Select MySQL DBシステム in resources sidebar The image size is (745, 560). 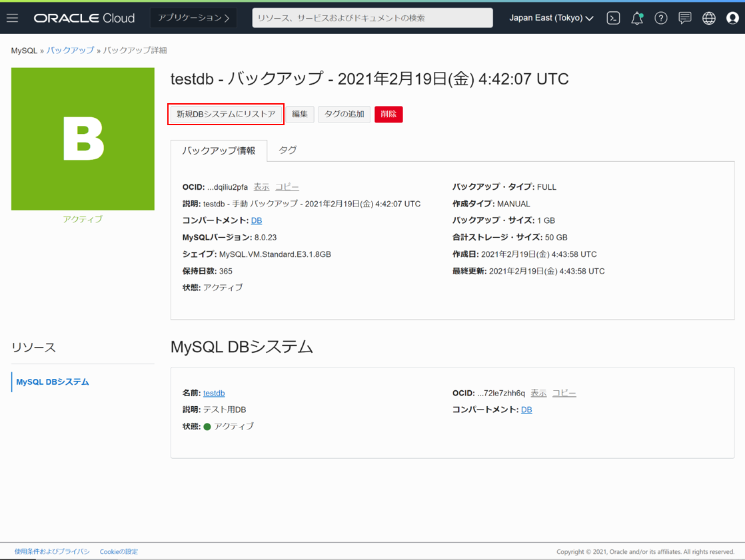pos(53,382)
